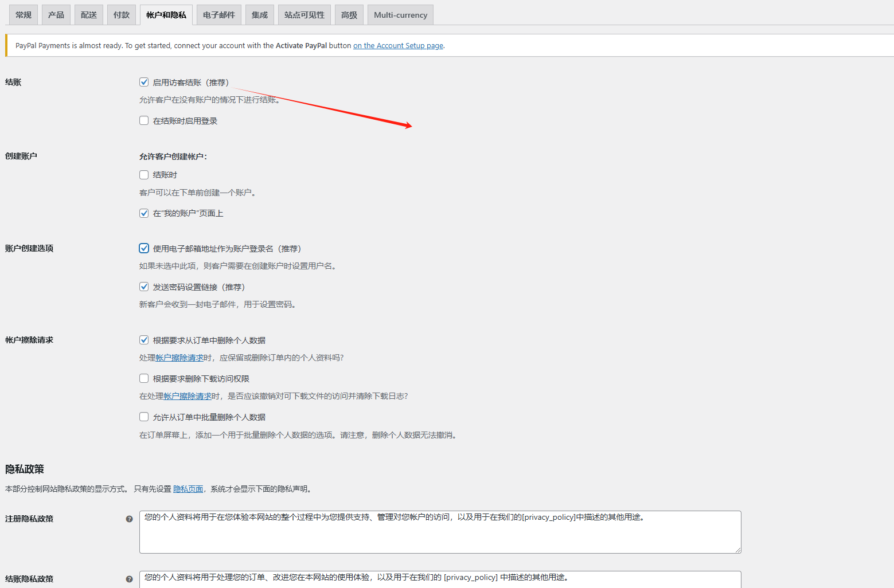This screenshot has width=894, height=588.
Task: Open the 付款 settings tab
Action: point(122,15)
